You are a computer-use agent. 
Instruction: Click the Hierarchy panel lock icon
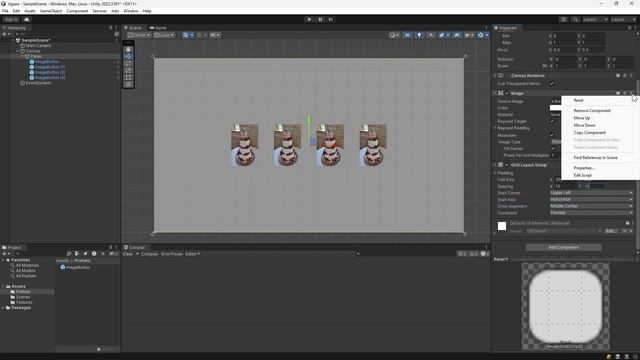110,28
